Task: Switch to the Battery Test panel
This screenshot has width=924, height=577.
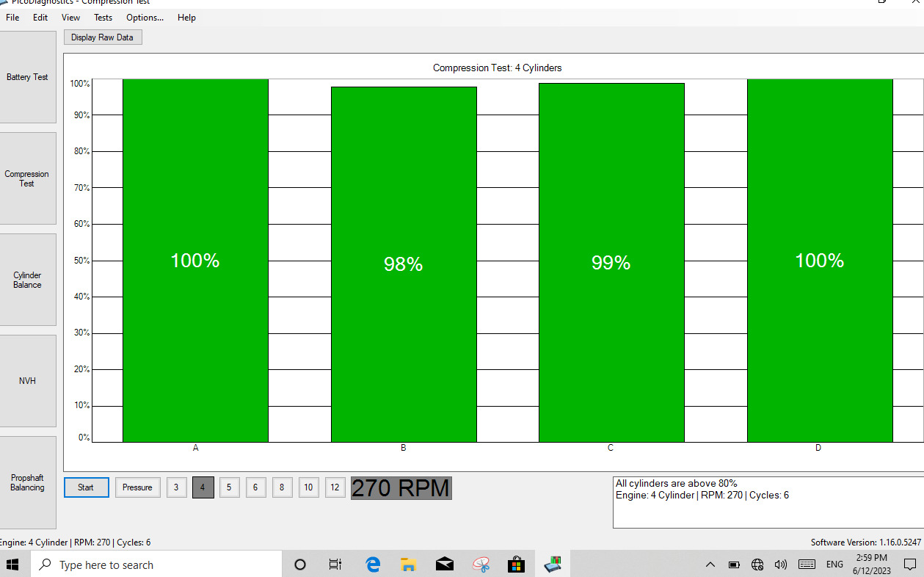Action: (x=27, y=77)
